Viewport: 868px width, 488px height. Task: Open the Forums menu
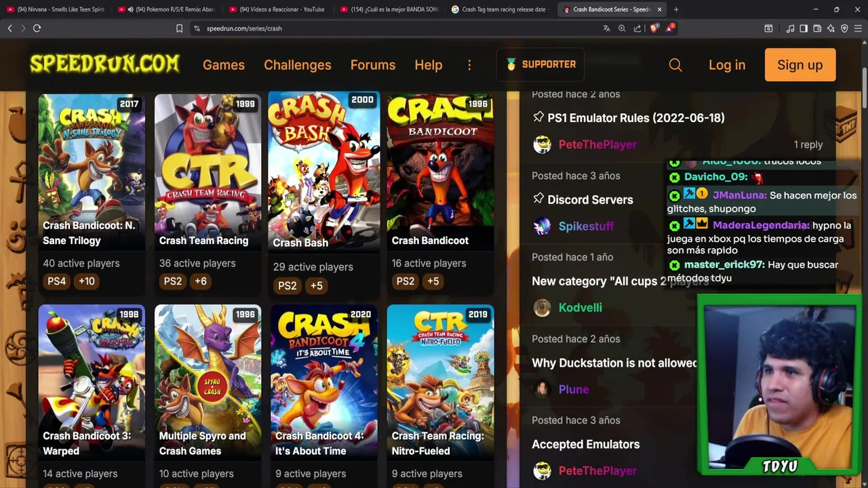tap(373, 65)
